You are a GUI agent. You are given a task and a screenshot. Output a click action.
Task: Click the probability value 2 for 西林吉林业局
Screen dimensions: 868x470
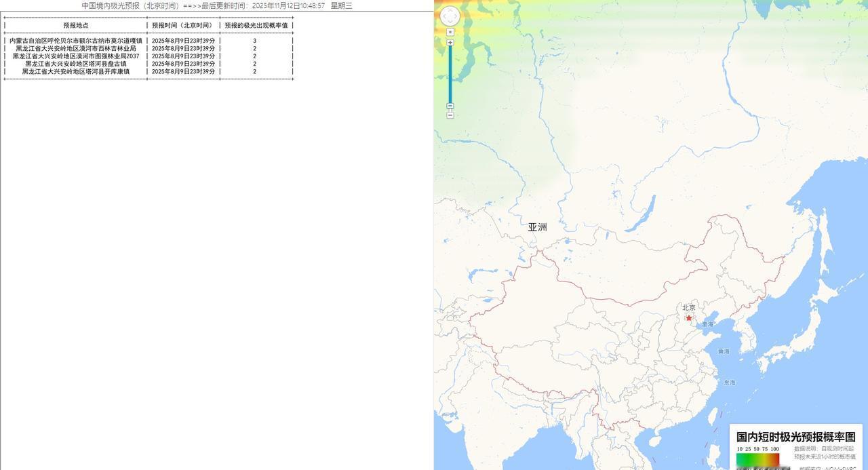coord(255,49)
